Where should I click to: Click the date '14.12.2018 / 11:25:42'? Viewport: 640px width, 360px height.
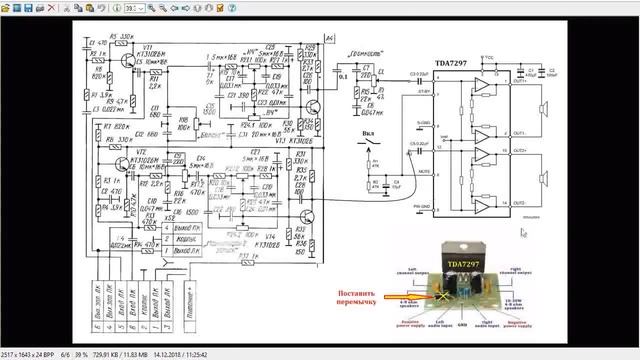[180, 355]
